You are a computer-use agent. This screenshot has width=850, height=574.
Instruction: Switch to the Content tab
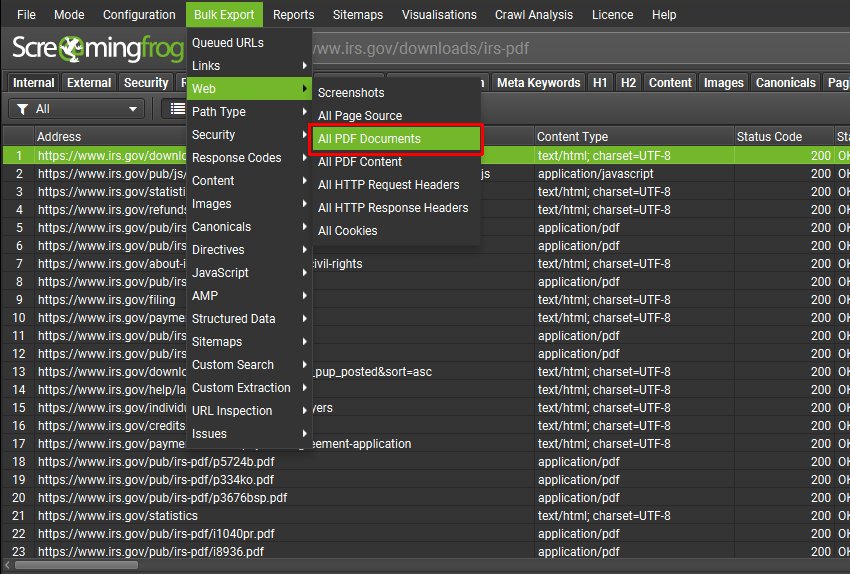point(670,82)
